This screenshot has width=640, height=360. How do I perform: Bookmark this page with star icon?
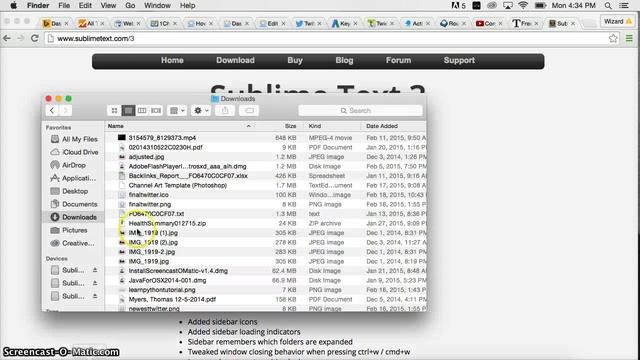click(613, 38)
